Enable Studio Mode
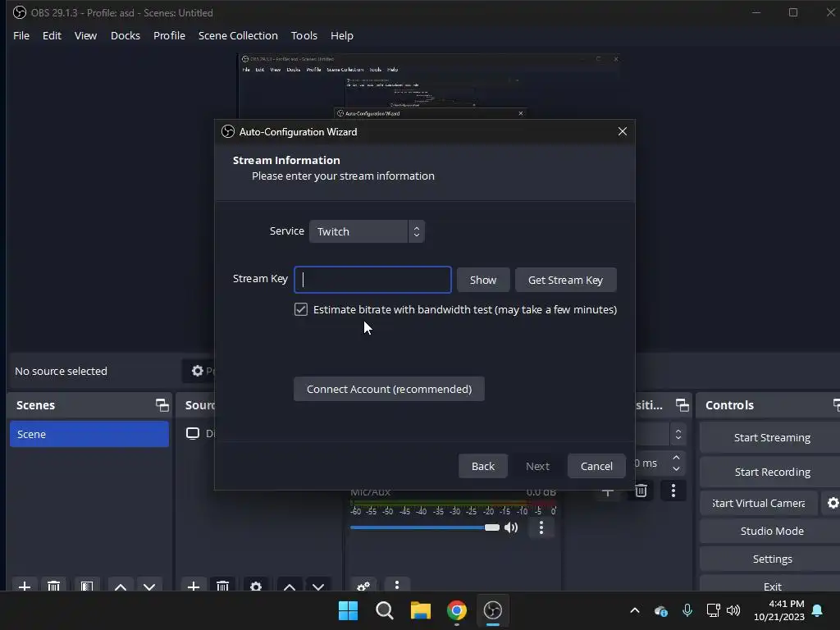Screen dimensions: 840x630 [x=772, y=531]
